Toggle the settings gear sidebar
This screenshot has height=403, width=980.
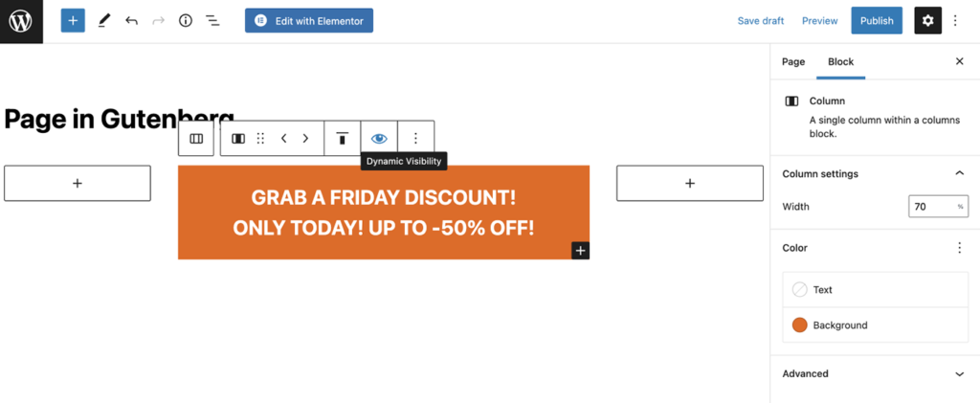pyautogui.click(x=927, y=21)
